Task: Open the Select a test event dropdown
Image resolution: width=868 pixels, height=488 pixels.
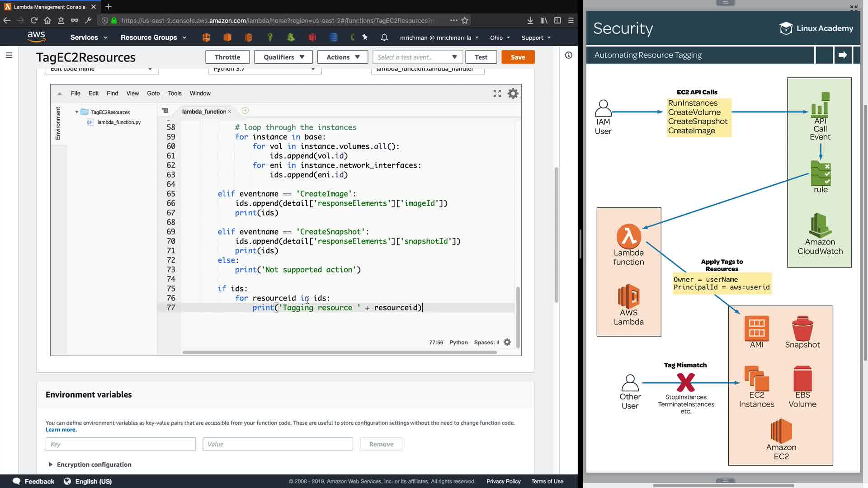Action: [x=417, y=57]
